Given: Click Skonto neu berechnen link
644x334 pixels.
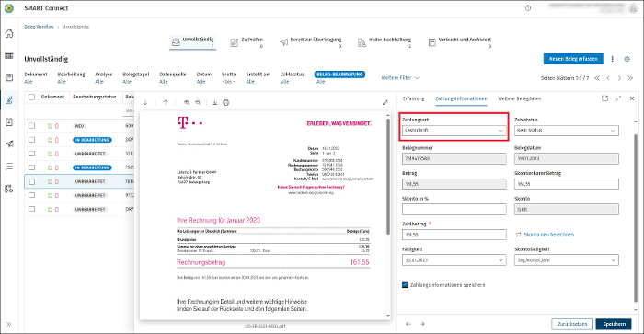Looking at the screenshot, I should [545, 235].
